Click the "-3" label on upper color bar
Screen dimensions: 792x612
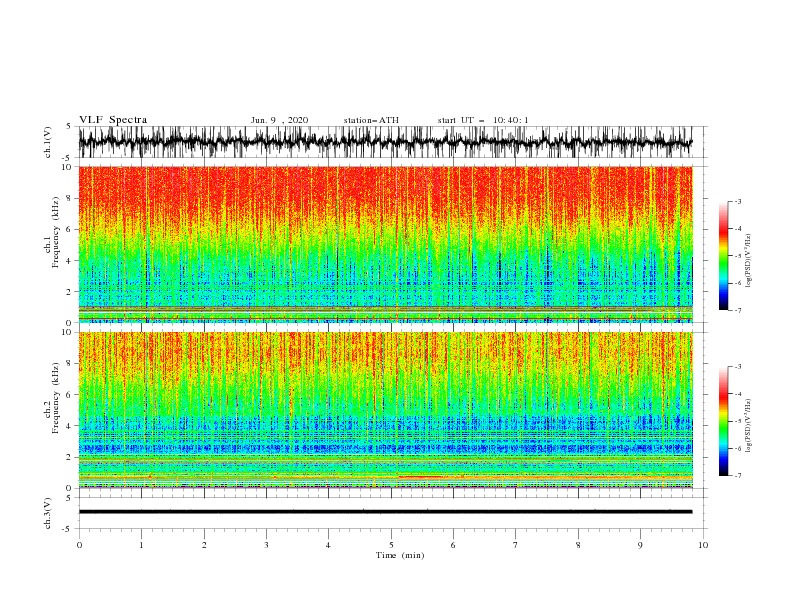pyautogui.click(x=737, y=201)
